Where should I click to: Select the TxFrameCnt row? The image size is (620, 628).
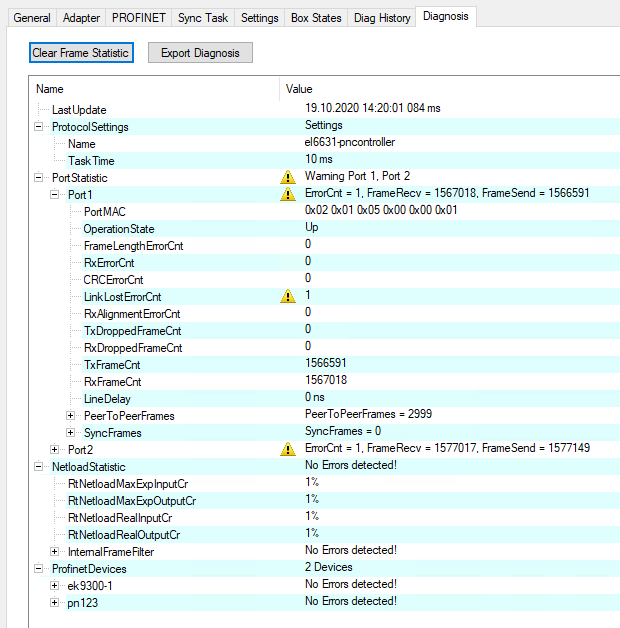[112, 364]
